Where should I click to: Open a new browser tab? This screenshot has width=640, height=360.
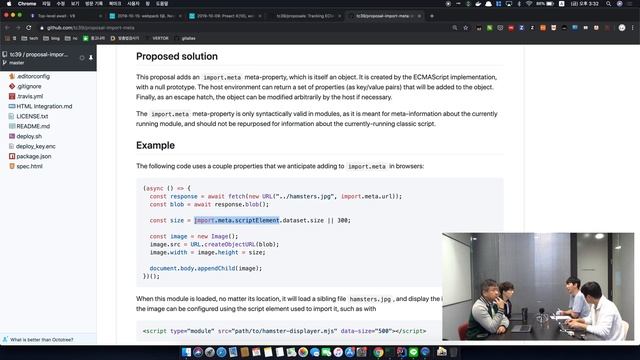(x=432, y=16)
